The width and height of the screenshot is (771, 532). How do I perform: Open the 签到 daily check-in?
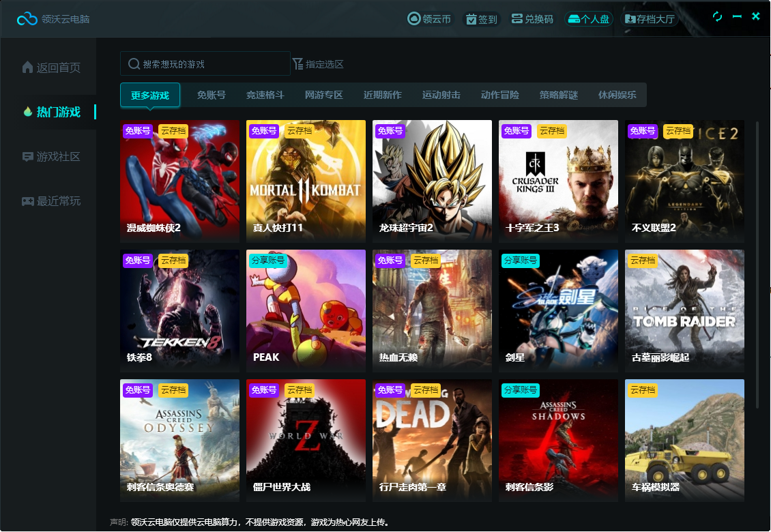click(x=482, y=19)
